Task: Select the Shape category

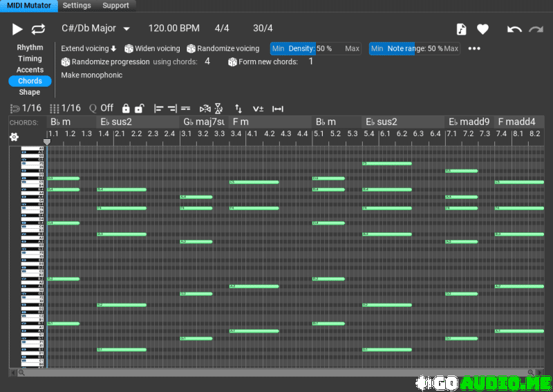Action: (30, 92)
